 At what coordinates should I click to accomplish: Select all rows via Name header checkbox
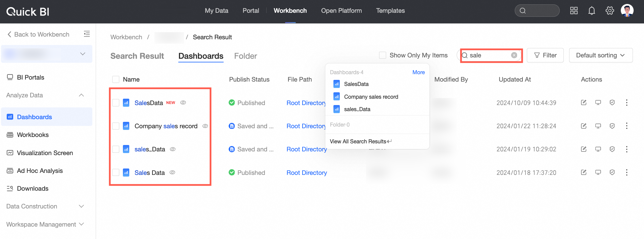[116, 79]
